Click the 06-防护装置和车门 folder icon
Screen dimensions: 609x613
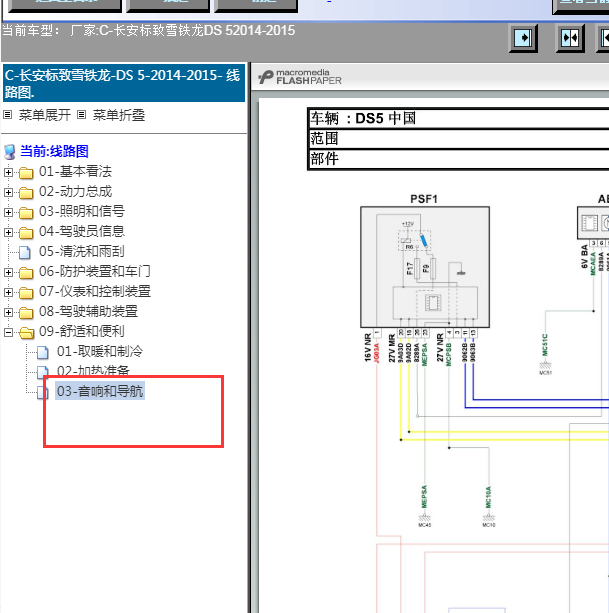click(x=26, y=273)
